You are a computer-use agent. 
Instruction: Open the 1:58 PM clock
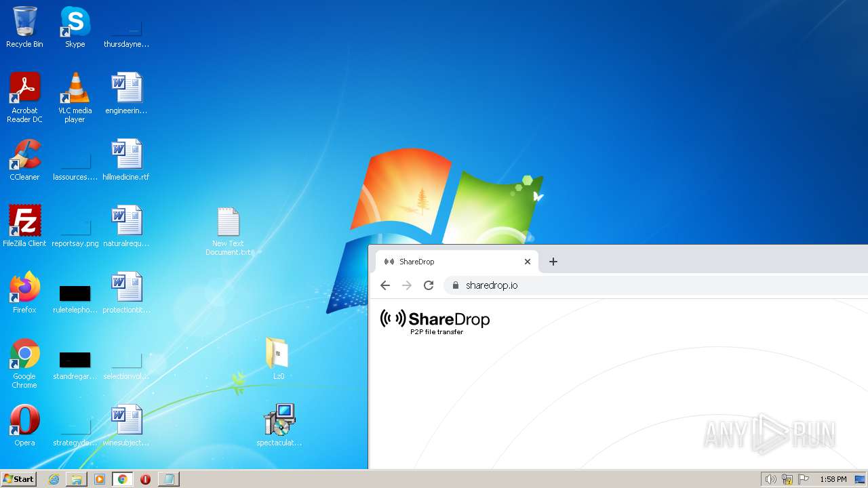pyautogui.click(x=833, y=479)
